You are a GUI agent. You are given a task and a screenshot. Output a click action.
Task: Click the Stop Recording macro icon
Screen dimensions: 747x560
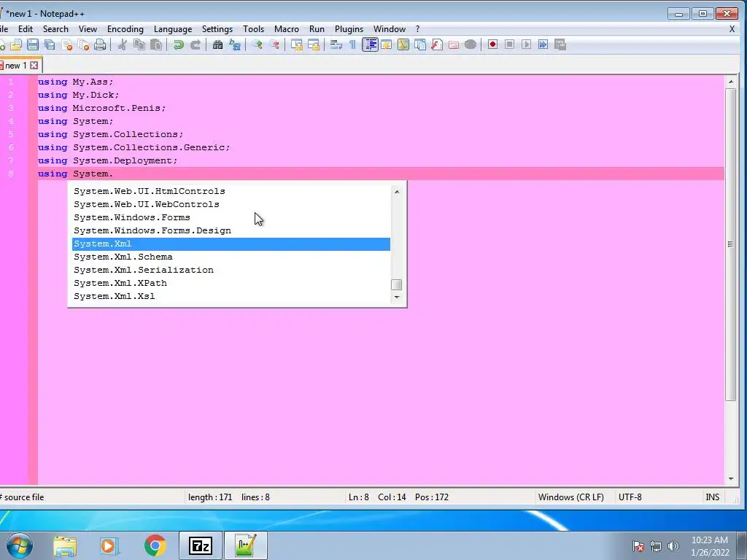[x=509, y=44]
